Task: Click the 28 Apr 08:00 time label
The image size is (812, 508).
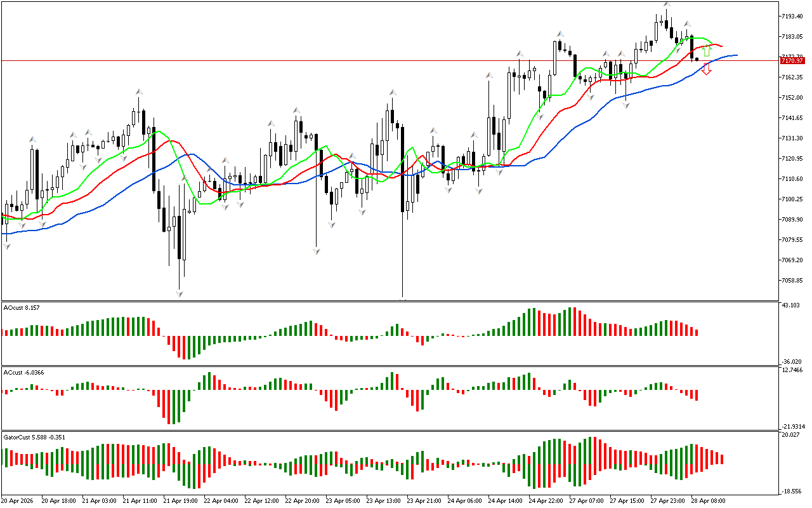Action: (707, 501)
